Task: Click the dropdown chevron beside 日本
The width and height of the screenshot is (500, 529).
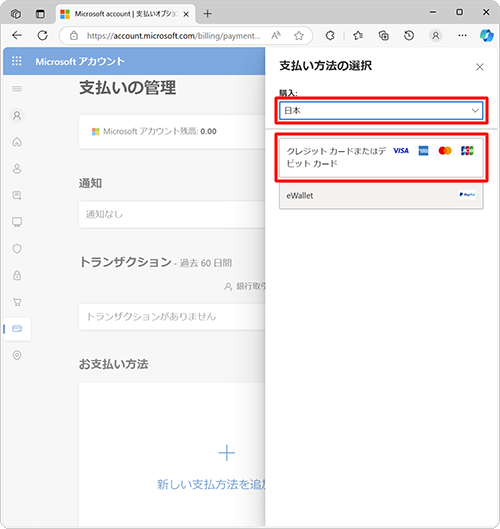Action: pos(475,110)
